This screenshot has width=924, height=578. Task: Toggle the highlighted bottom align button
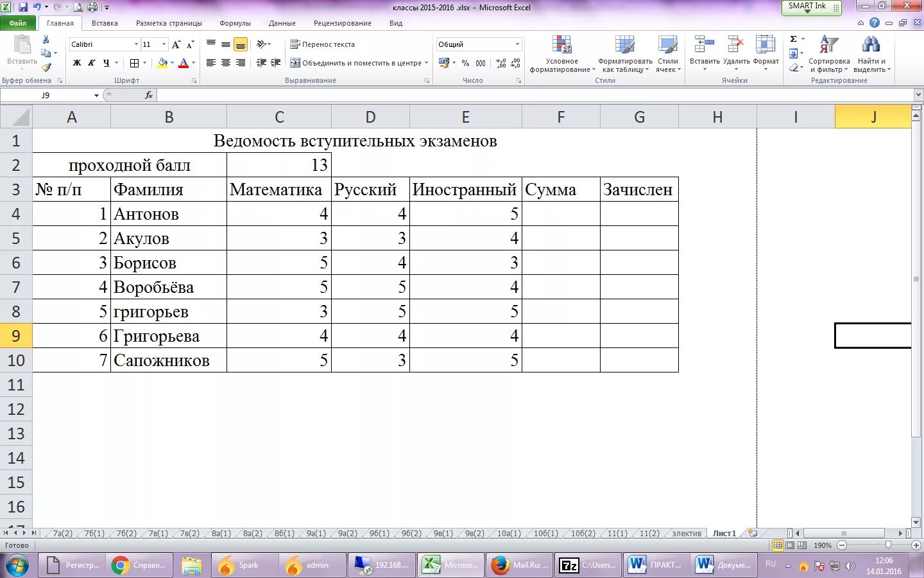click(x=241, y=44)
